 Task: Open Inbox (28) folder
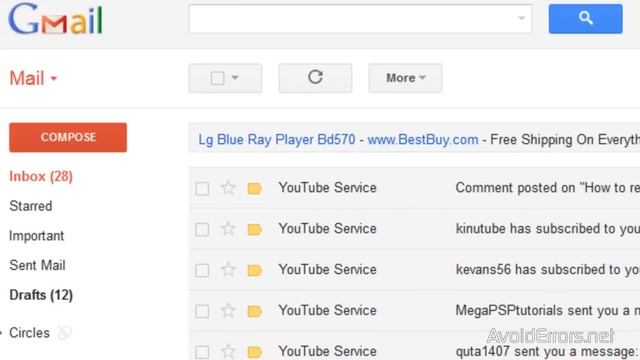click(x=41, y=176)
